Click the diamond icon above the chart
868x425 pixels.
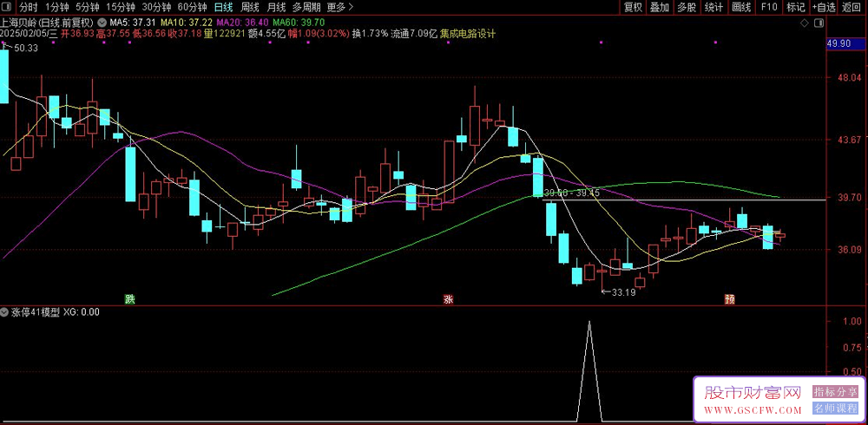point(805,23)
